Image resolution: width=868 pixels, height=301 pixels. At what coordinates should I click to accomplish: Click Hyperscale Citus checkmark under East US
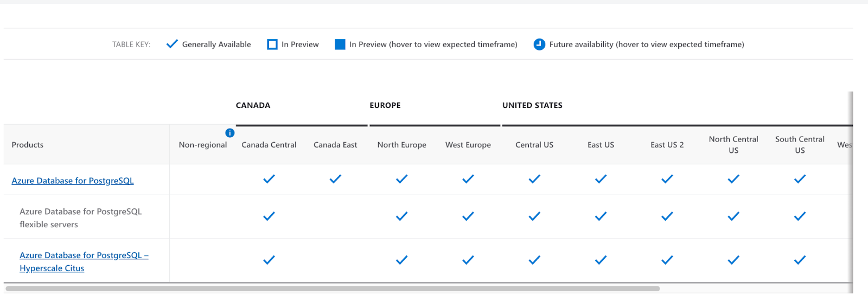coord(601,260)
